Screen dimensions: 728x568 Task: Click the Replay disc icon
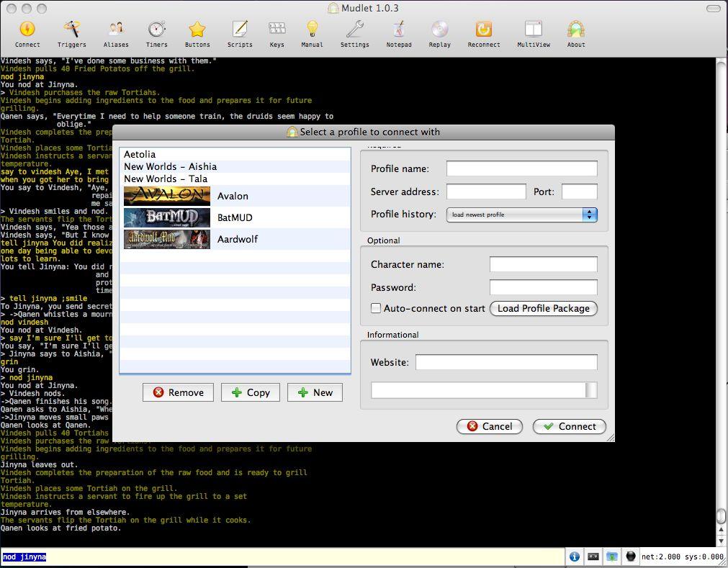click(x=440, y=30)
